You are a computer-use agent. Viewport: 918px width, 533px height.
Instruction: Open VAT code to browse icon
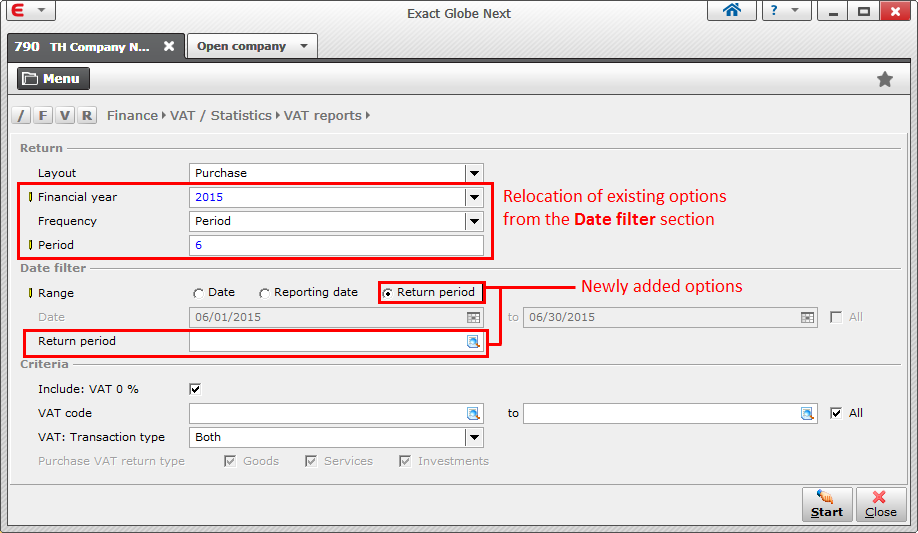tap(807, 414)
